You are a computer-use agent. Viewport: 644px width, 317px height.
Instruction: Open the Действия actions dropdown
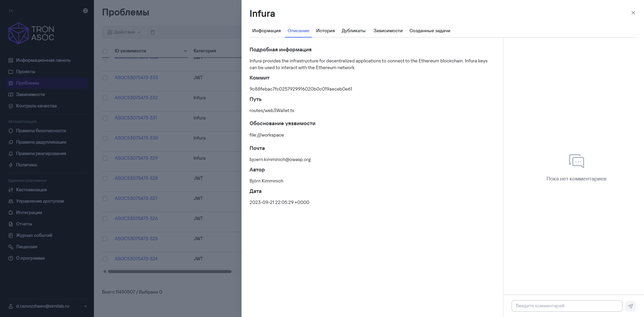[124, 32]
